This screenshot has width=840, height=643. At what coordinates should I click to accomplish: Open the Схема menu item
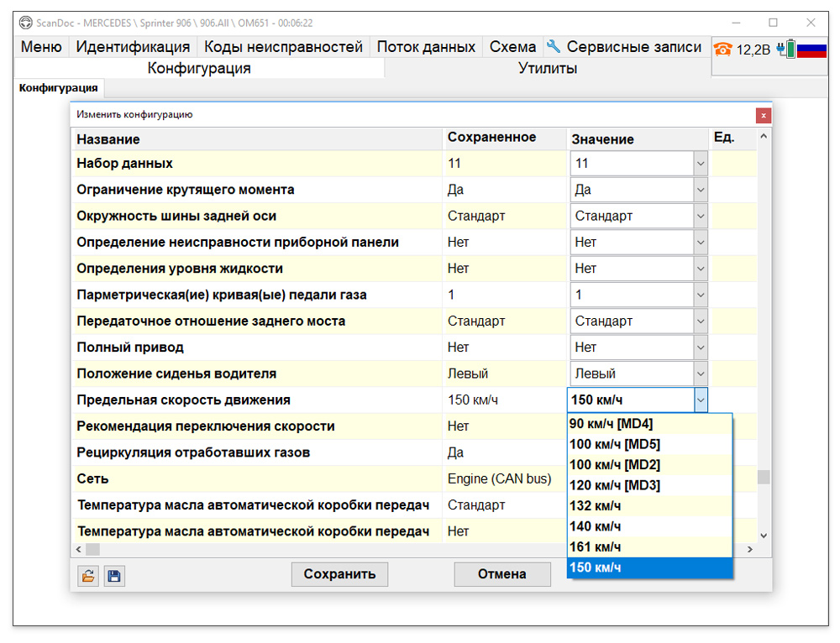(x=512, y=47)
